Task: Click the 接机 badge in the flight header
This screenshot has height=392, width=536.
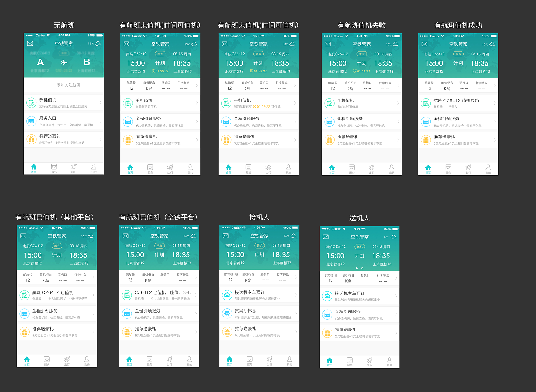Action: (x=259, y=246)
